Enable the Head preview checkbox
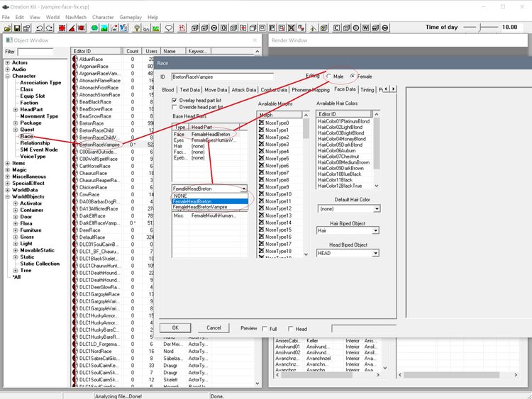This screenshot has width=532, height=399. pos(290,329)
